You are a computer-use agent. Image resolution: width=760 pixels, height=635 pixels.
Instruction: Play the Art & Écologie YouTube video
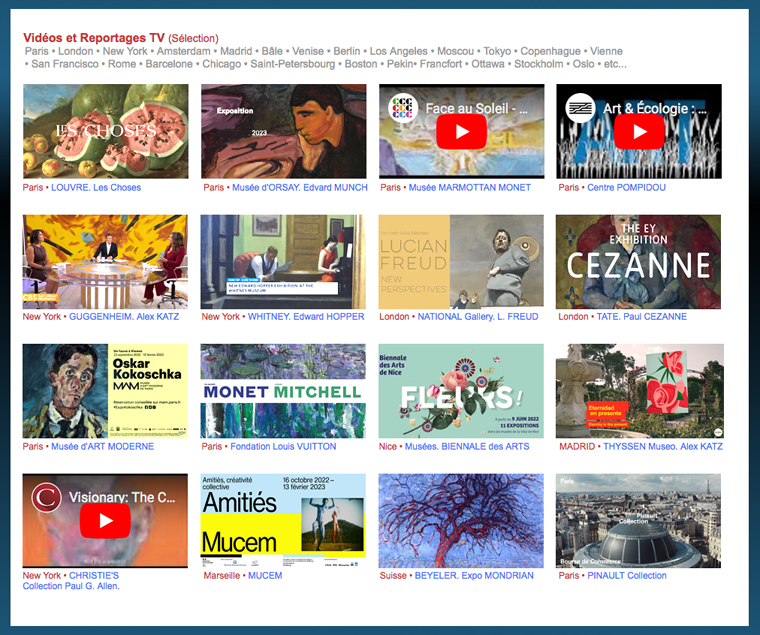[x=639, y=132]
